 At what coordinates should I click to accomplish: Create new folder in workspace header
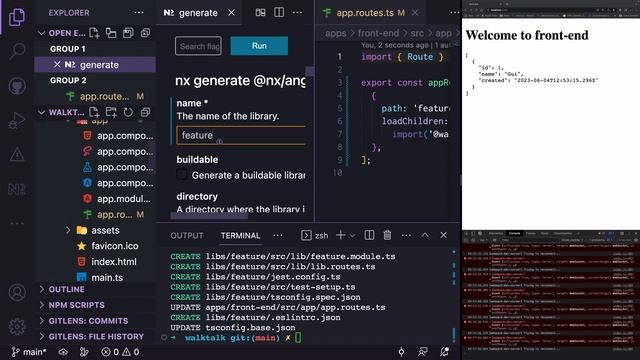click(x=111, y=112)
